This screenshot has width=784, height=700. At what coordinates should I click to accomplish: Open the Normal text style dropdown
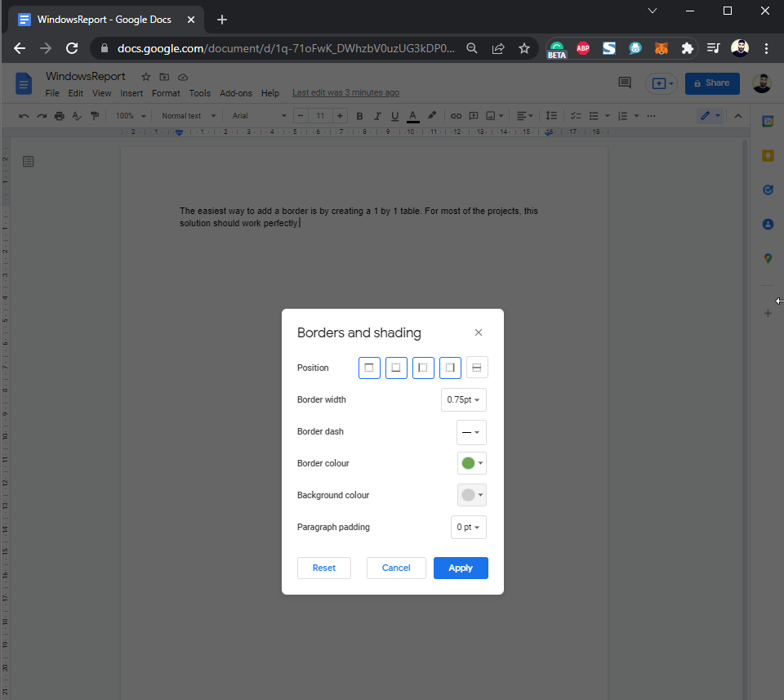(189, 116)
